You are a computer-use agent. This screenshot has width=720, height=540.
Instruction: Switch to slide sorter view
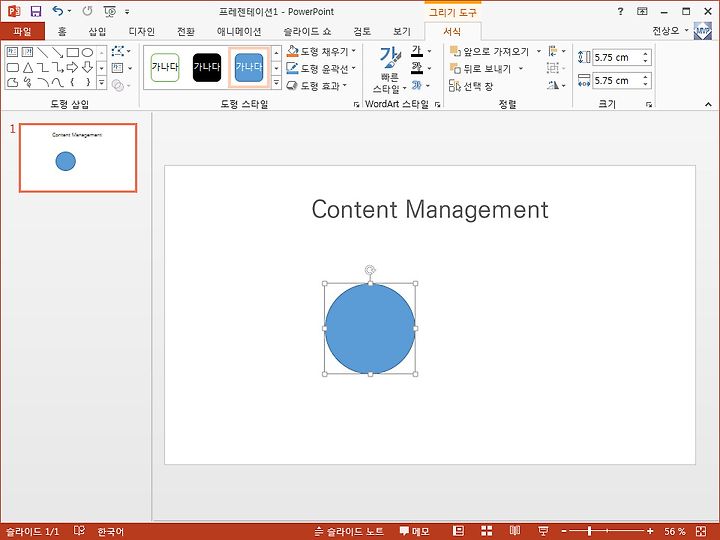[x=486, y=531]
